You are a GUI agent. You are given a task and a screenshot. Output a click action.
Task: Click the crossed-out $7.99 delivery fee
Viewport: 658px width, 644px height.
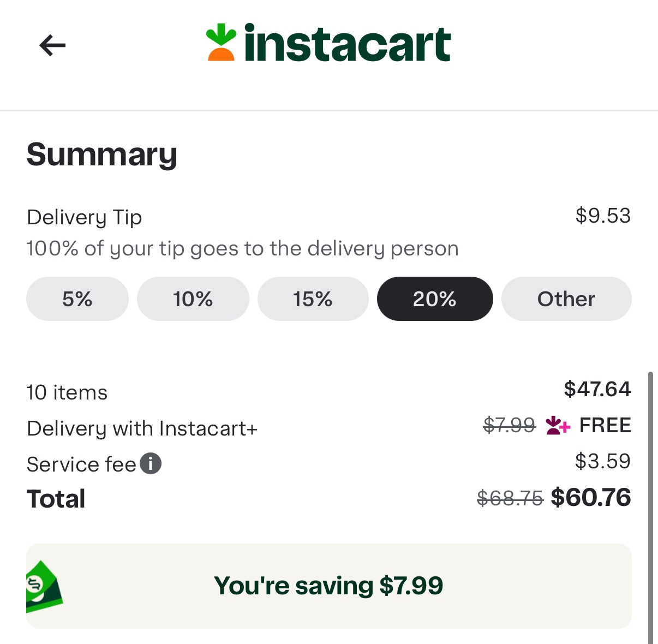click(509, 426)
